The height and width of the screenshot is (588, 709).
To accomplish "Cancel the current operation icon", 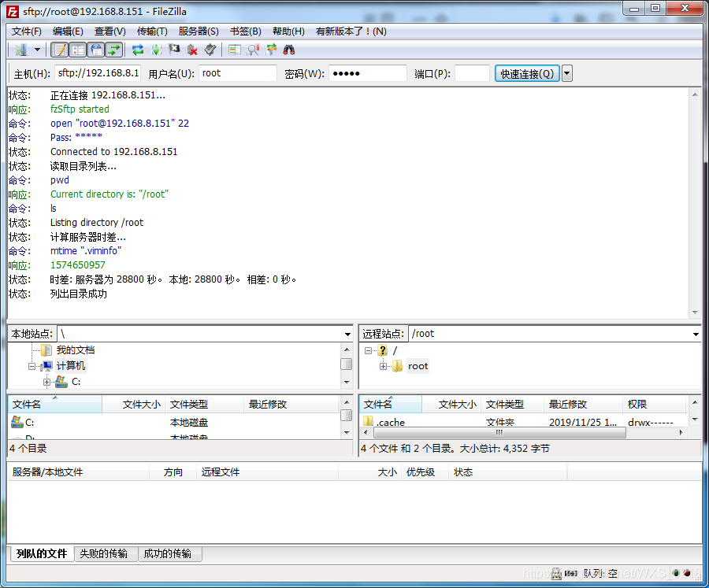I will tap(175, 50).
